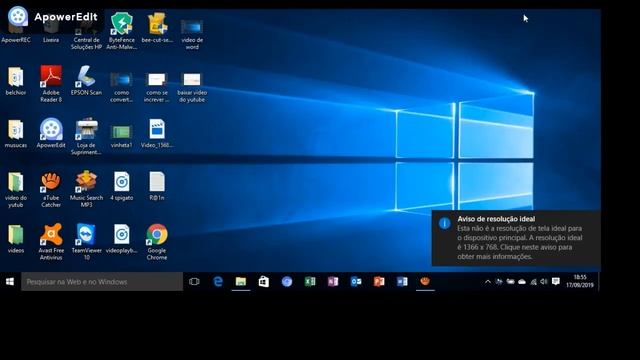Launch Excel from the taskbar
This screenshot has height=360, width=640.
click(310, 282)
